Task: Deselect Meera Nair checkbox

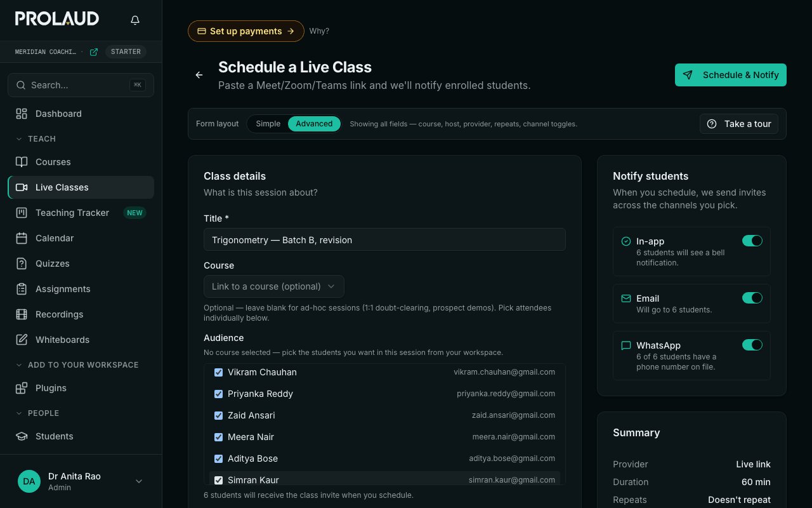Action: pos(219,438)
